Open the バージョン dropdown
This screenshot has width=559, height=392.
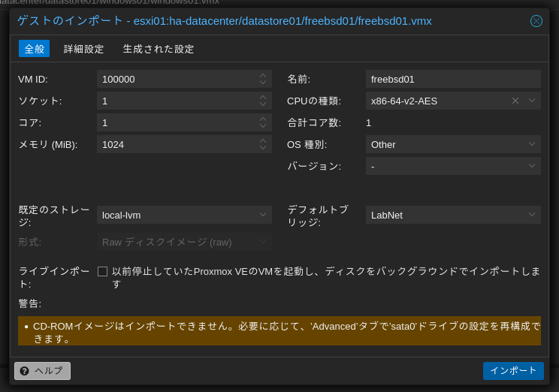pos(532,166)
